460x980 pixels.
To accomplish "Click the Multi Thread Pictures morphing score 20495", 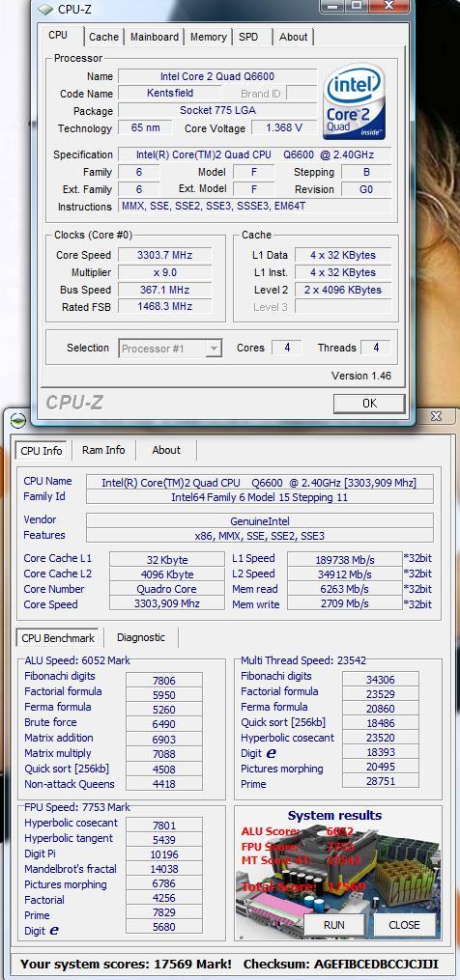I will [x=381, y=767].
